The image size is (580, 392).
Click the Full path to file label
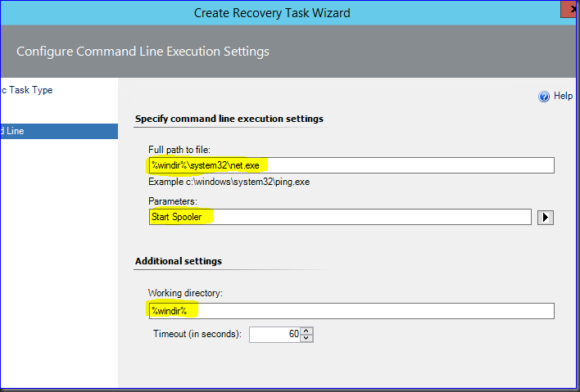point(181,149)
